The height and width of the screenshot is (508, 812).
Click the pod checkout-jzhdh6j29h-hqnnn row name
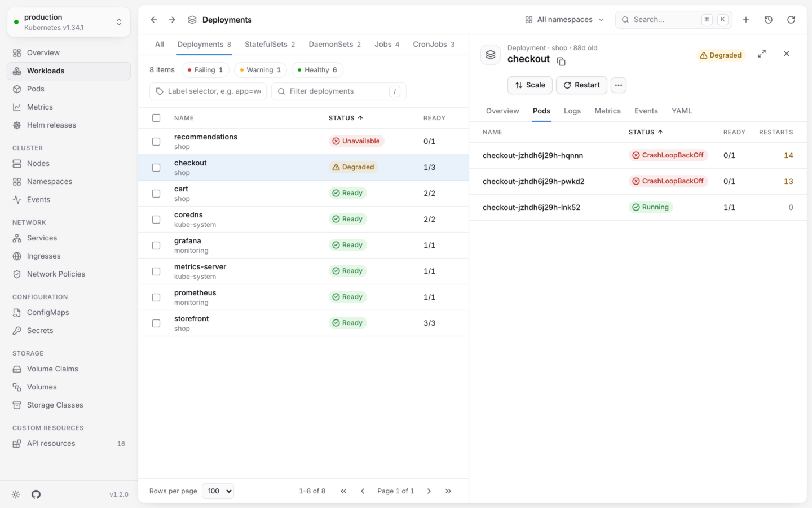533,155
